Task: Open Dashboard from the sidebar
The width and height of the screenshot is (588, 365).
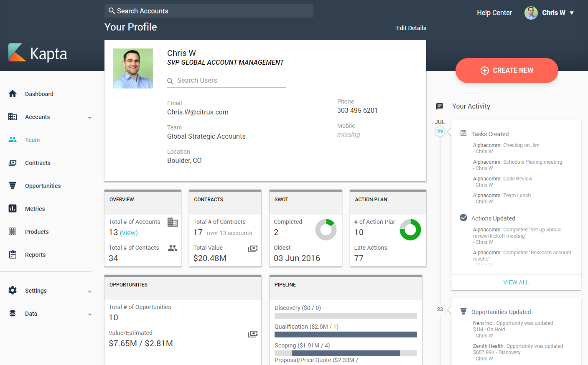Action: point(39,94)
